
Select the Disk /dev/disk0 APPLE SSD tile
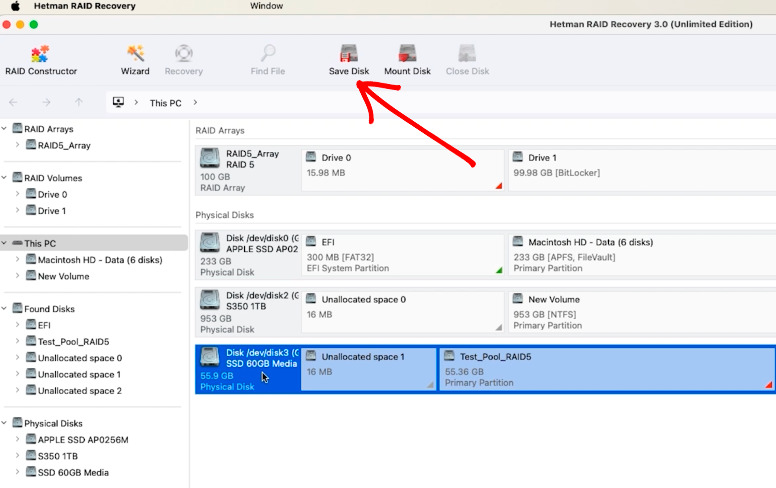click(247, 254)
